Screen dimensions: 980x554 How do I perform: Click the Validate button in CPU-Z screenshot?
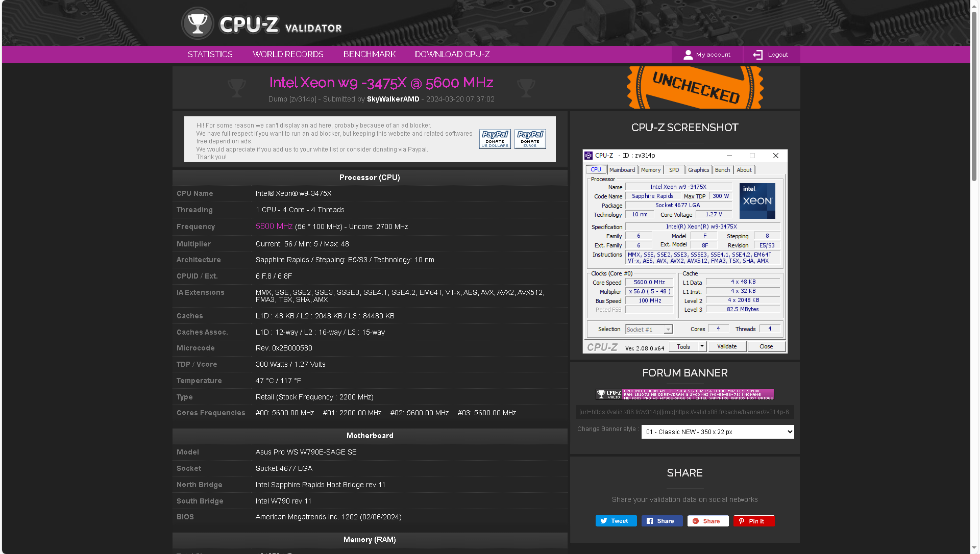coord(727,346)
